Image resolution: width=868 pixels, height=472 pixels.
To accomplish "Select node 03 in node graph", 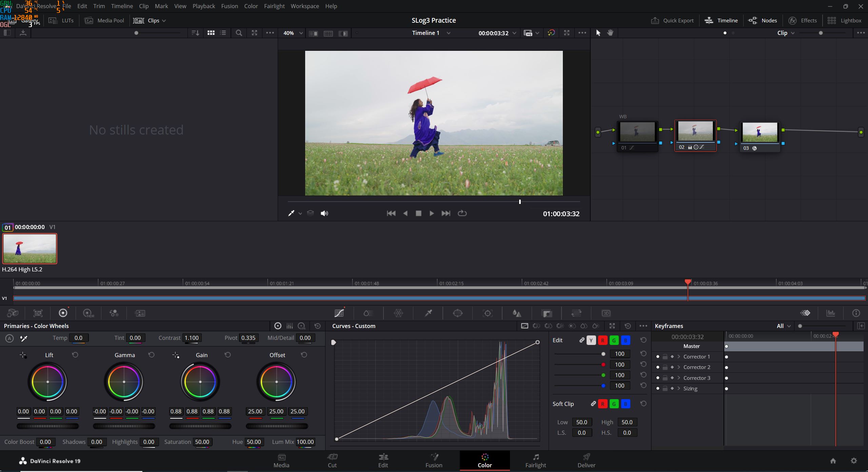I will 760,136.
